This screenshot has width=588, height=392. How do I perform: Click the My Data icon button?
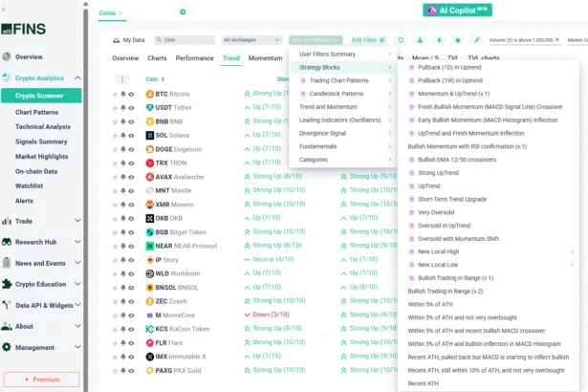(x=116, y=40)
